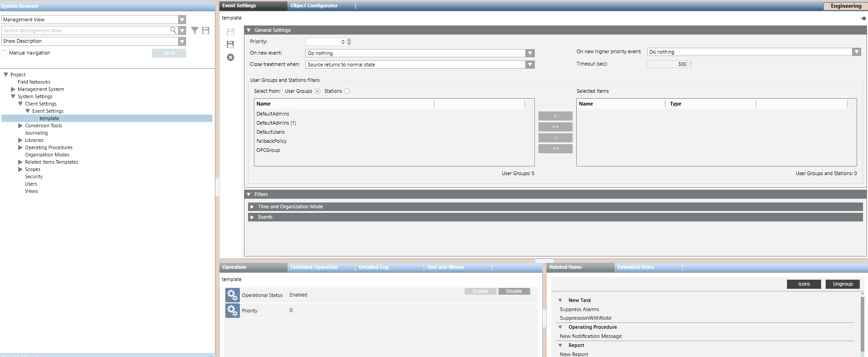Increase the Priority value with the up stepper
The height and width of the screenshot is (357, 868).
coord(349,40)
